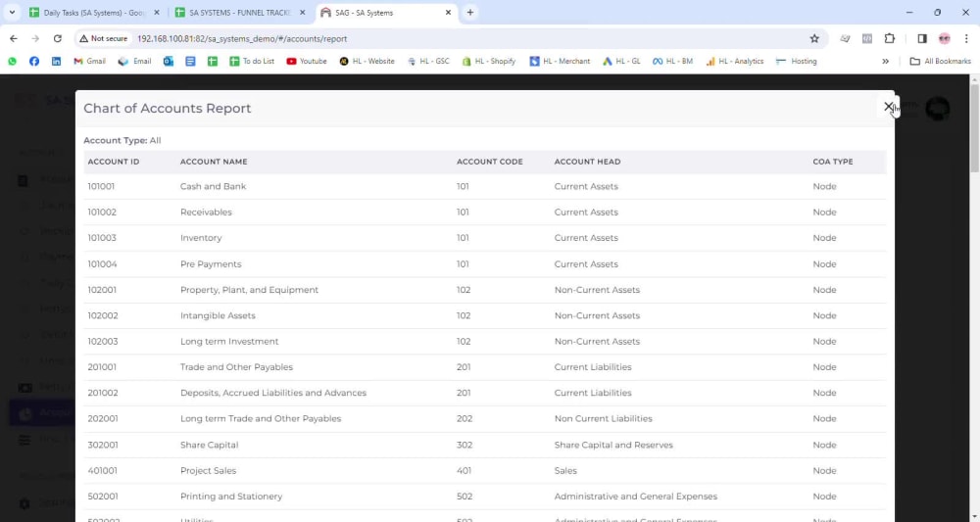Image resolution: width=980 pixels, height=522 pixels.
Task: Show hidden bookmarks overflow chevron
Action: click(885, 61)
